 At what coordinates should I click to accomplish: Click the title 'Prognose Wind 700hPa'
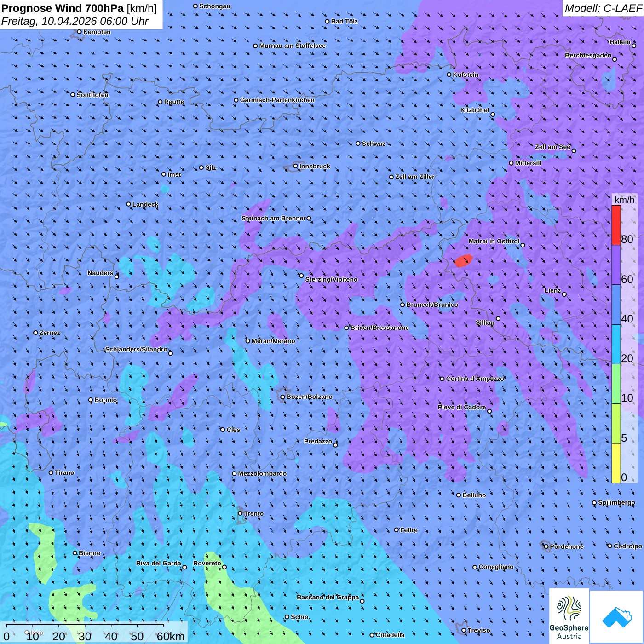pos(63,8)
